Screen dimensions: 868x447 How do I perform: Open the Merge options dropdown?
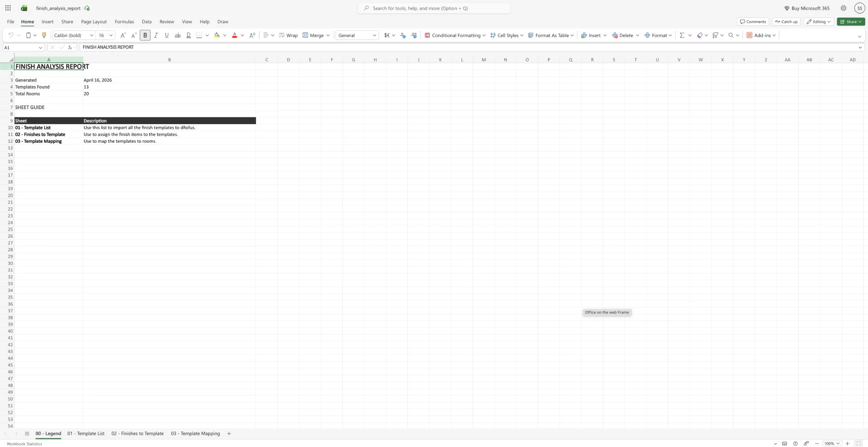[x=328, y=35]
